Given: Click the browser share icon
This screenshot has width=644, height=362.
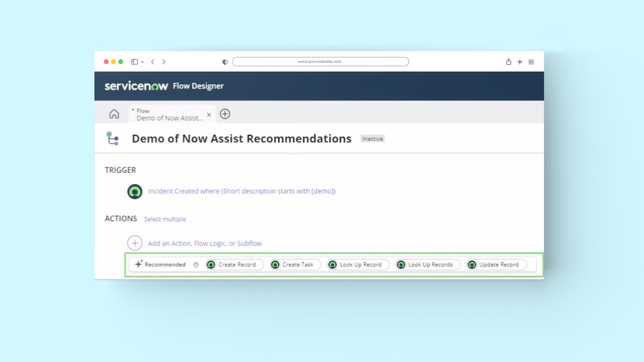Looking at the screenshot, I should tap(508, 62).
